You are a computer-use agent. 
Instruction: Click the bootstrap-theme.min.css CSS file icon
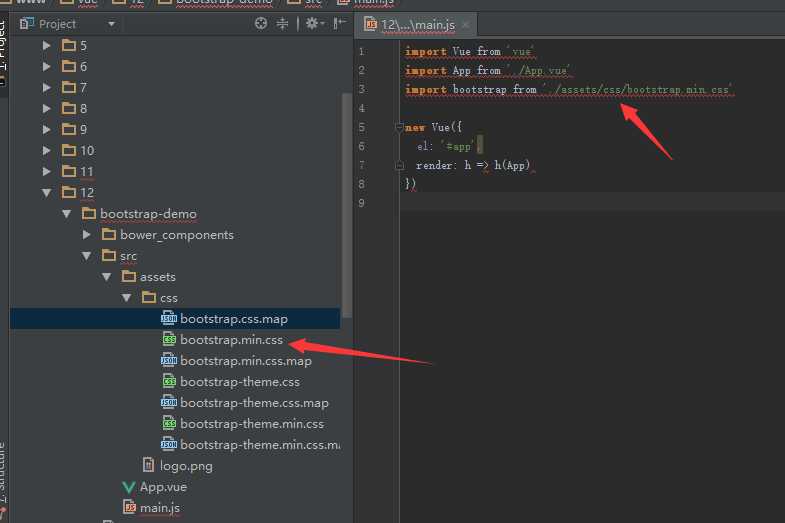169,423
